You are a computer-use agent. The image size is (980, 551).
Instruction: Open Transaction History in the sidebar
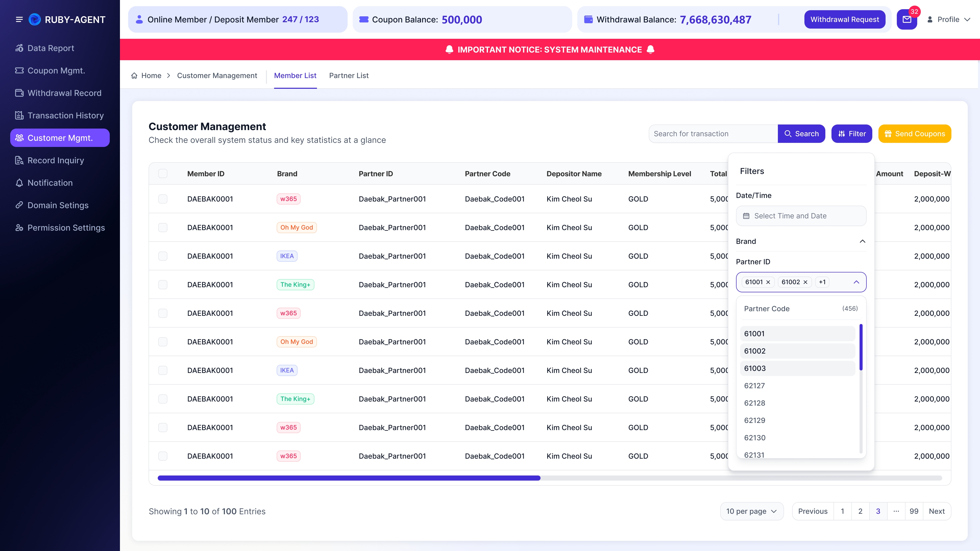60,116
